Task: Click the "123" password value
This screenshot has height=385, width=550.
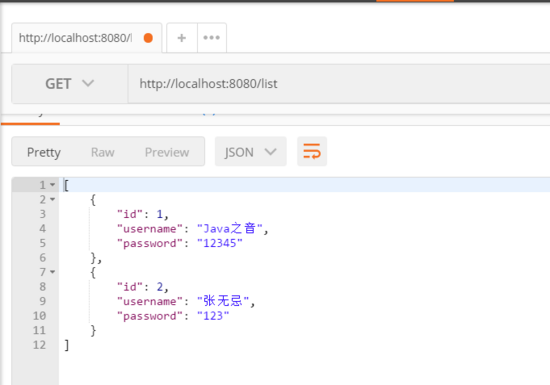Action: [x=213, y=316]
